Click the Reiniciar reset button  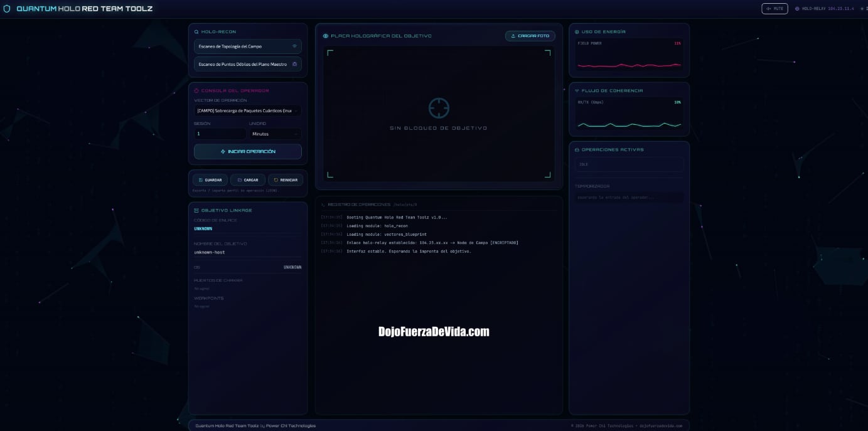pos(286,180)
